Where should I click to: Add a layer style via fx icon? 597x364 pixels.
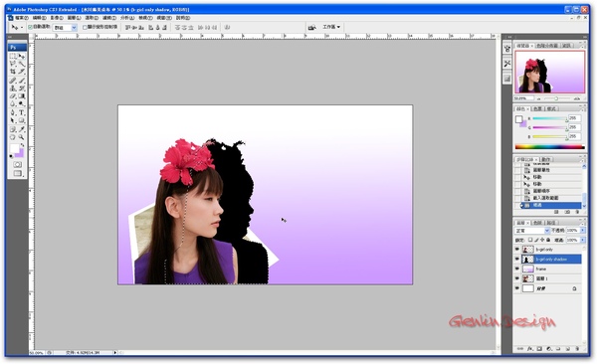tap(530, 348)
